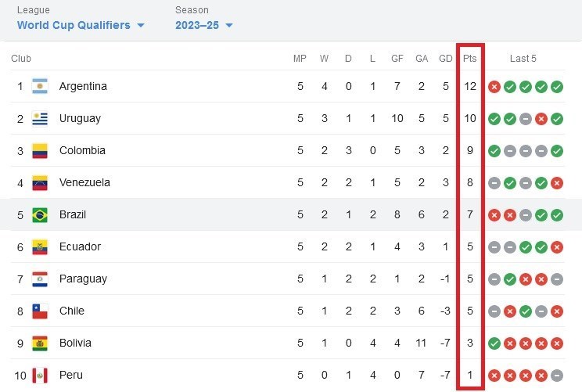
Task: Click the Chile flag icon
Action: [40, 311]
